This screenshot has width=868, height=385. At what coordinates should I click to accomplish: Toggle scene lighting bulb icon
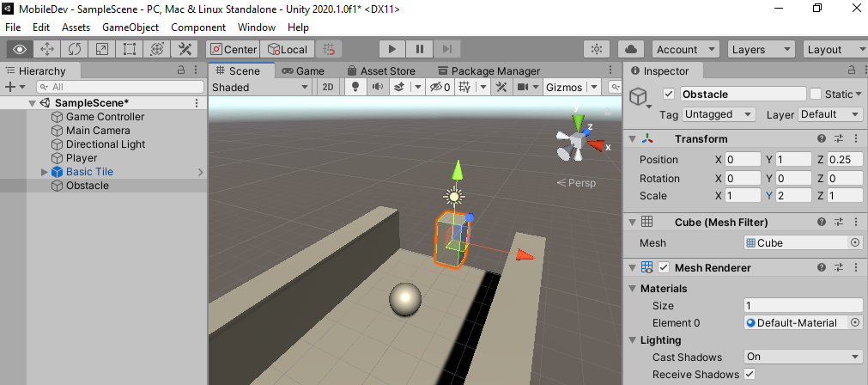coord(356,87)
